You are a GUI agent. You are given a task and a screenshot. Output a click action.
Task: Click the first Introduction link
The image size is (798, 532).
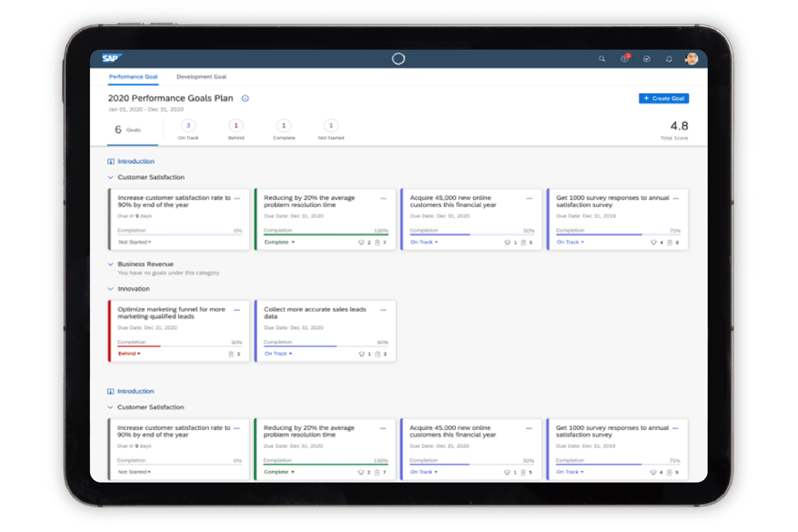(x=136, y=162)
